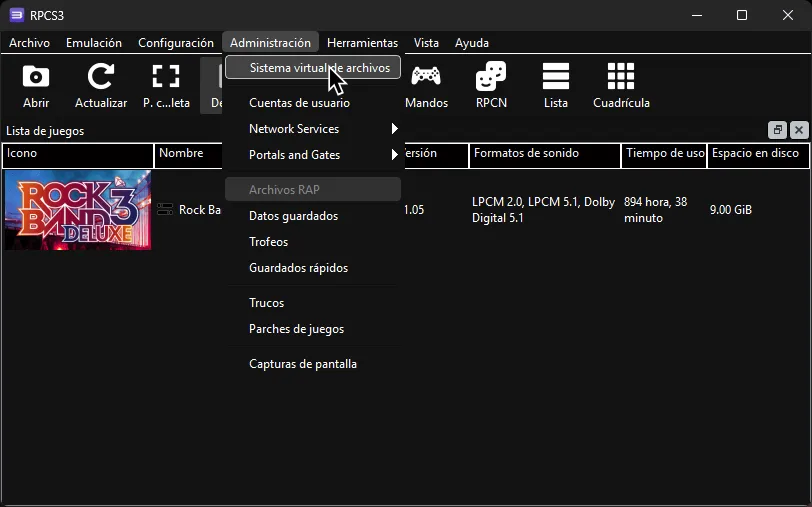The image size is (812, 507).
Task: Click the RPCS3 app logo in title bar
Action: coord(17,15)
